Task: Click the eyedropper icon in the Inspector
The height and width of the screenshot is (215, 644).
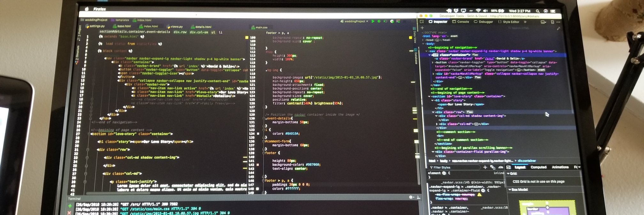Action: 558,28
